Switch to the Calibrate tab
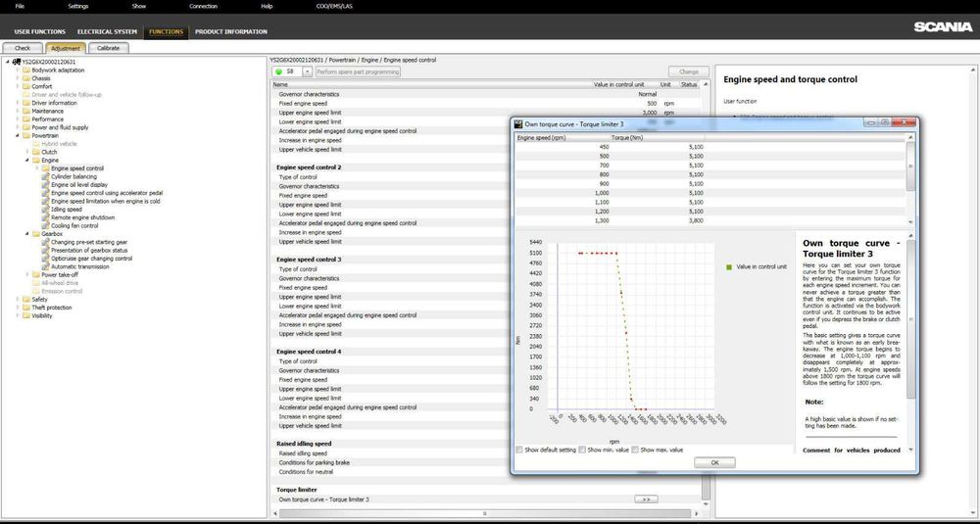 [x=108, y=47]
